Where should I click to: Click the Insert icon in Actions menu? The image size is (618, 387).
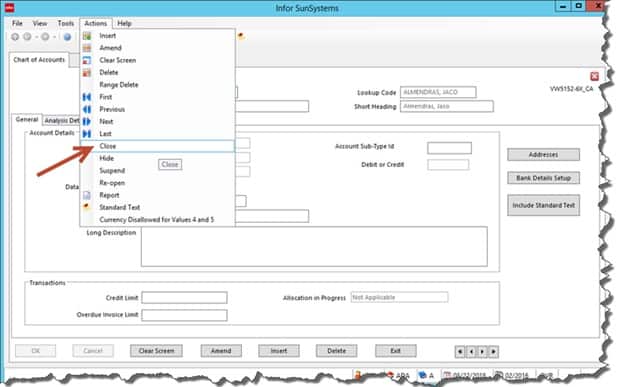pyautogui.click(x=87, y=36)
